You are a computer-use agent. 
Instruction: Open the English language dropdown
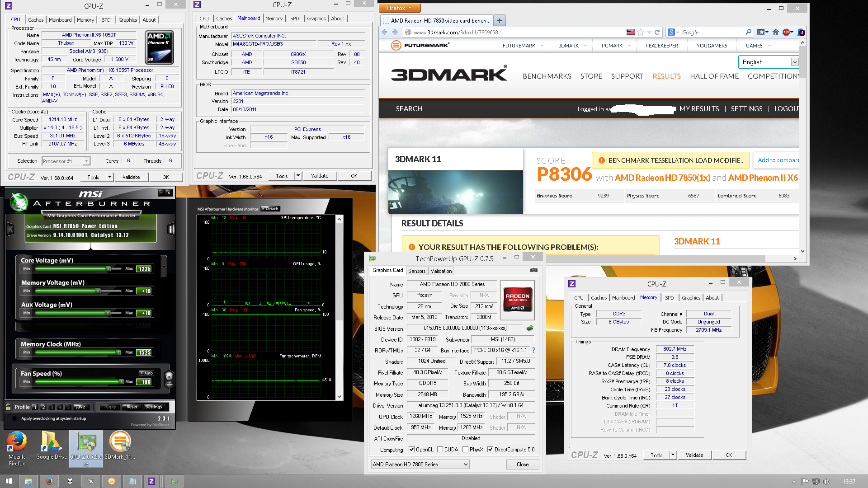coord(769,62)
